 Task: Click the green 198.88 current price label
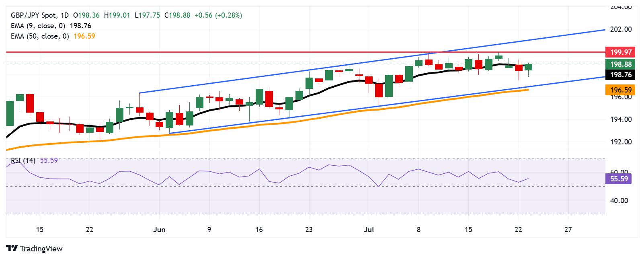[x=620, y=64]
